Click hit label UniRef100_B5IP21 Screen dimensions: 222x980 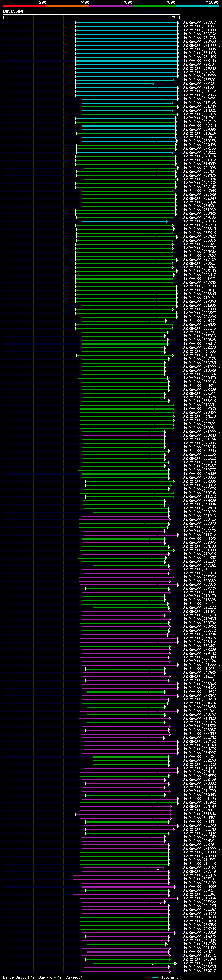[199, 278]
